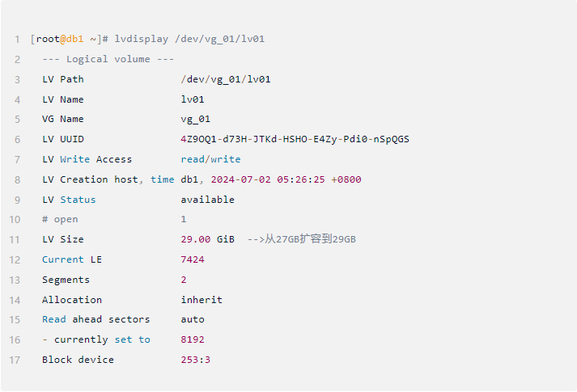
Task: Click the 27GB to 29GB expansion comment
Action: click(x=301, y=239)
